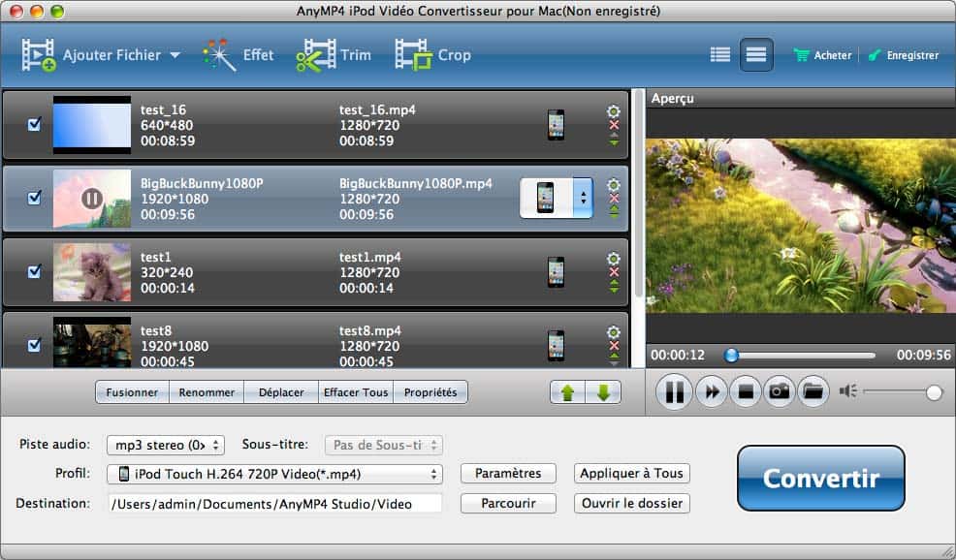Select the test1 kitten thumbnail
This screenshot has width=956, height=560.
click(92, 272)
